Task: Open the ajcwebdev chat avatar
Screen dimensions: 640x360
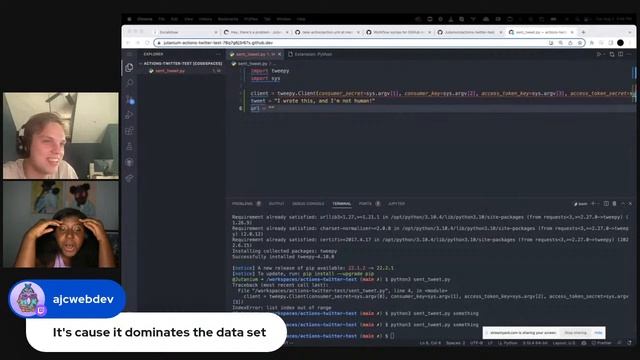Action: [27, 299]
